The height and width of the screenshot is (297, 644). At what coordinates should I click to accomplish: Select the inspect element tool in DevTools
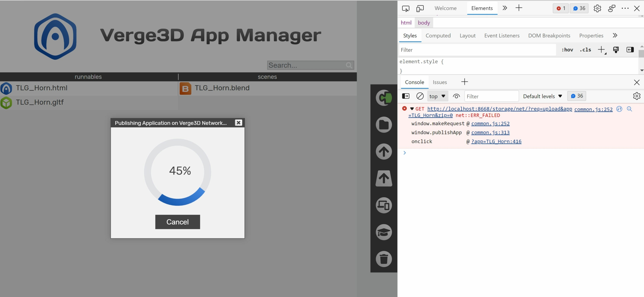click(406, 8)
